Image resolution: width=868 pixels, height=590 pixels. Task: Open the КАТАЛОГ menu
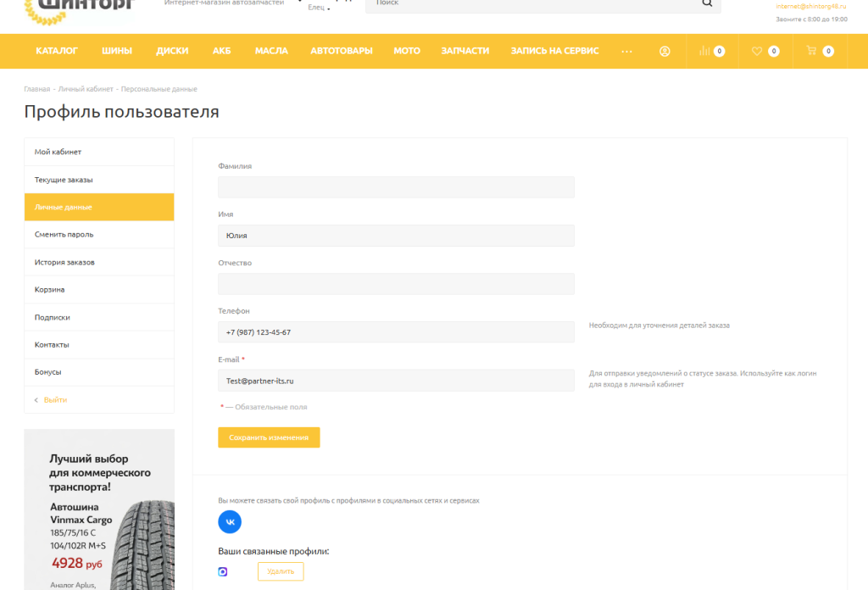tap(57, 51)
